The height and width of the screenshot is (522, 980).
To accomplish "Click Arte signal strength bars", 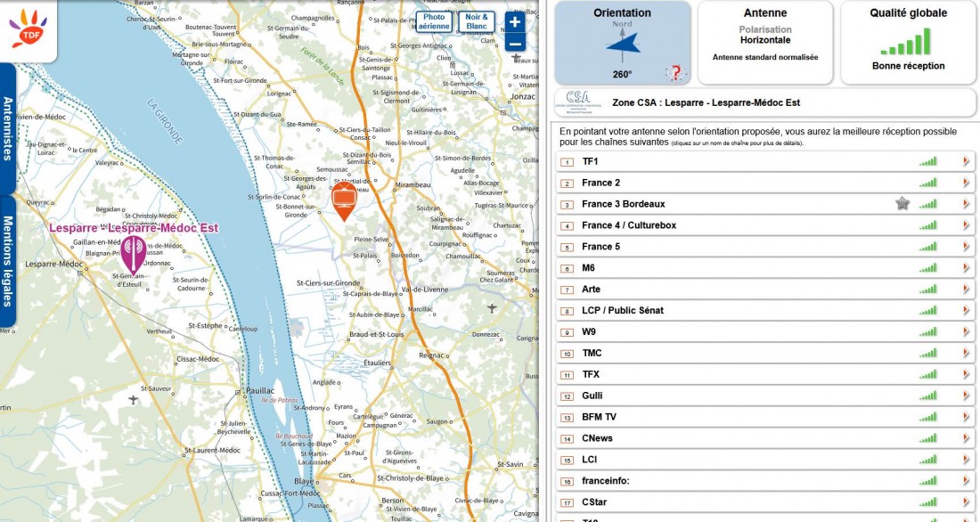I will point(928,289).
